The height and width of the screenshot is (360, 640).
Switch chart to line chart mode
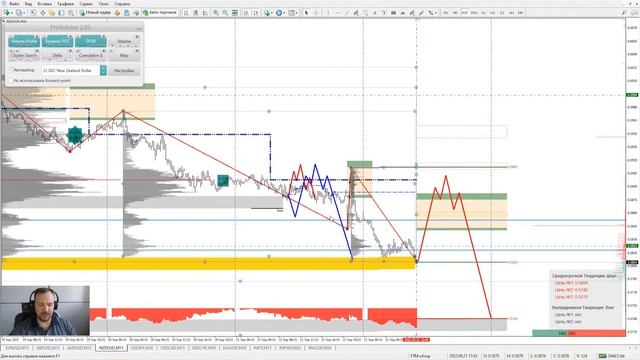tap(205, 13)
